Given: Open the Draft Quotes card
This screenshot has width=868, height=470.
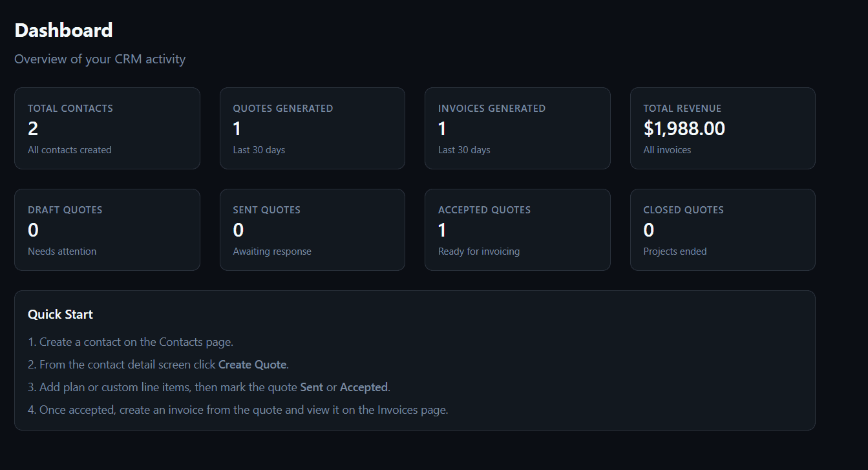Looking at the screenshot, I should pos(107,230).
